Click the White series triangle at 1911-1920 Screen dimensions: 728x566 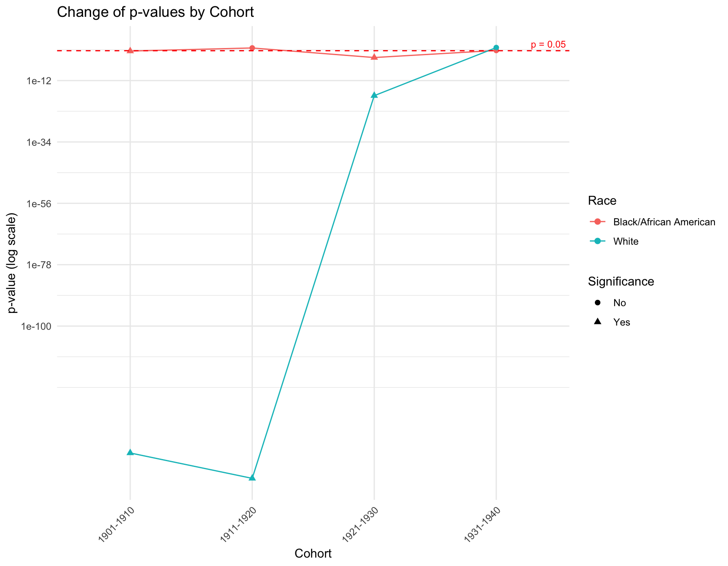click(x=252, y=478)
